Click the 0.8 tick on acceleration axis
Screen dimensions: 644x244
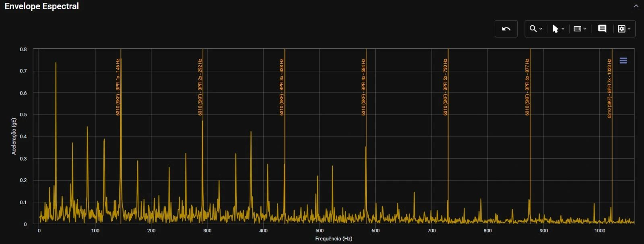pyautogui.click(x=23, y=50)
